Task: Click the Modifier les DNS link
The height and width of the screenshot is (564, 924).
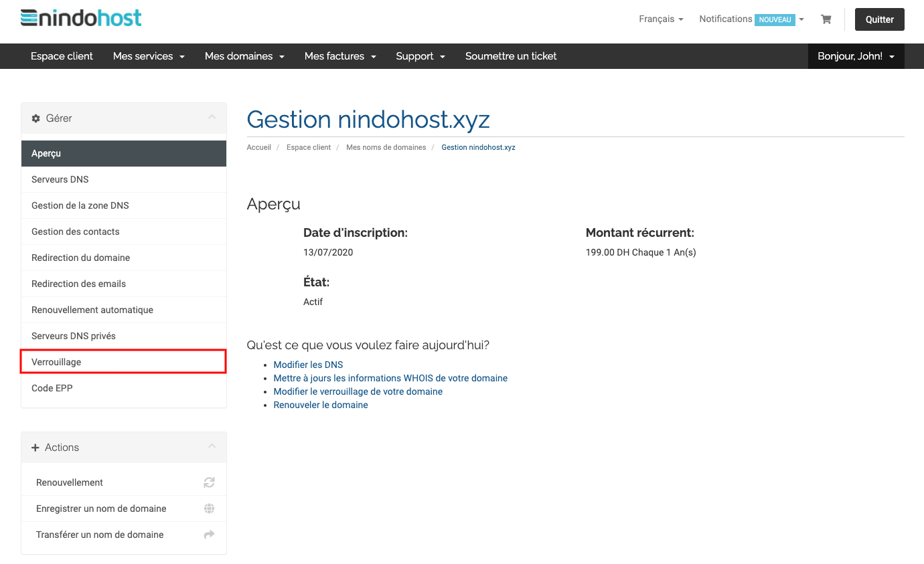Action: [308, 365]
